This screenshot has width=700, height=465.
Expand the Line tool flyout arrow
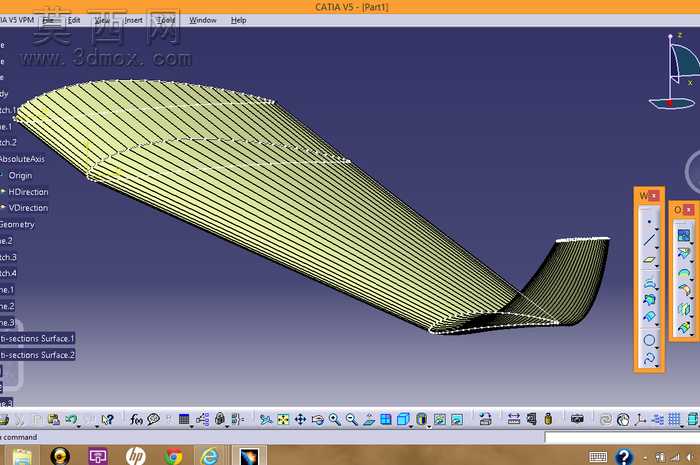pos(657,247)
